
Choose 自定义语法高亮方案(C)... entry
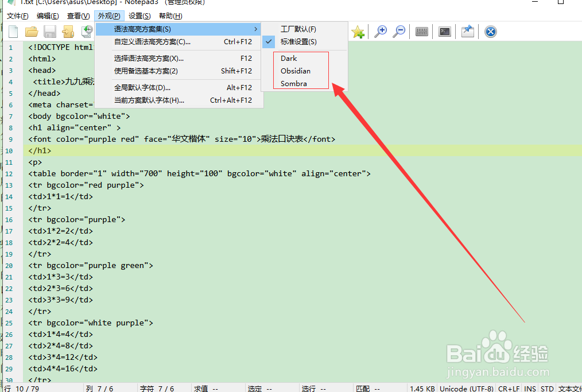coord(179,41)
